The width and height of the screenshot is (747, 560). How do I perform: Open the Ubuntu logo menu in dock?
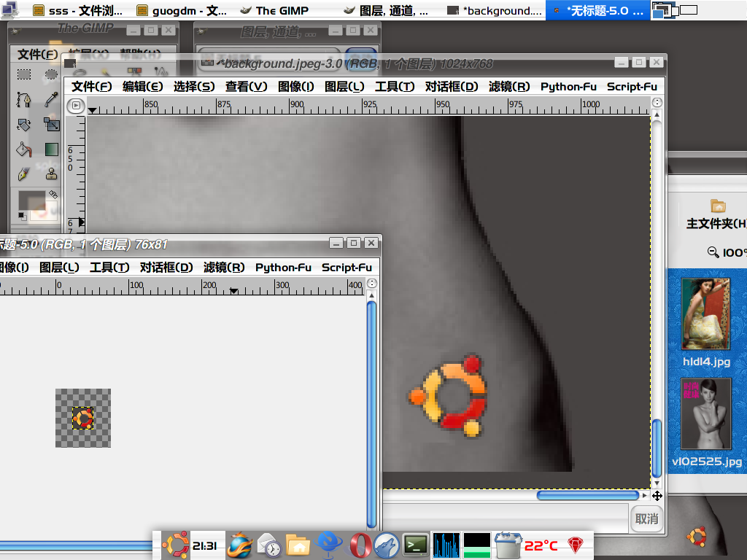coord(175,545)
